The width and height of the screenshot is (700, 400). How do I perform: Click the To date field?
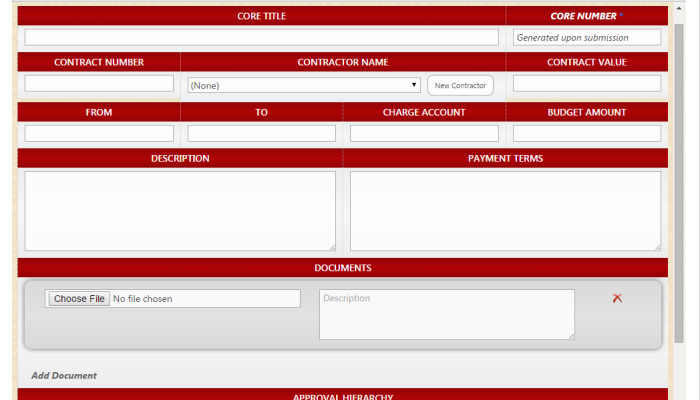[x=261, y=133]
